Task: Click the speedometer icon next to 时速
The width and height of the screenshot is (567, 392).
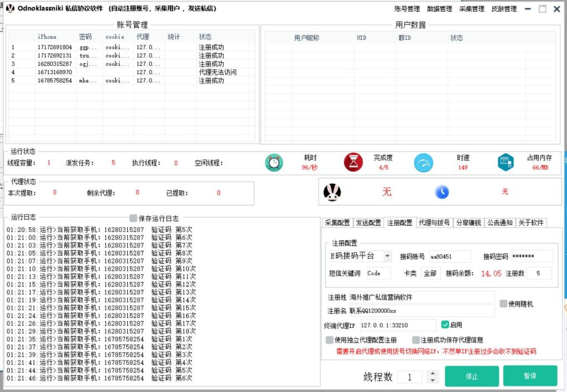Action: point(423,162)
